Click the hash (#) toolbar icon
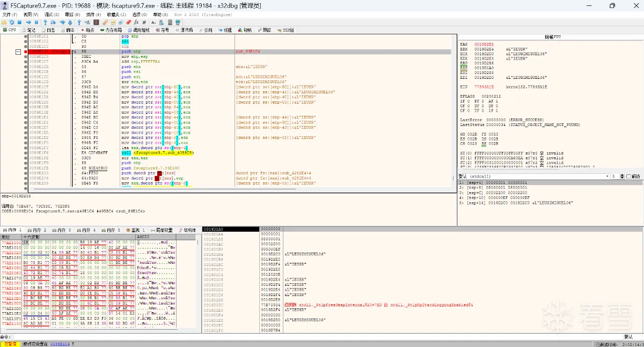644x347 pixels. (x=144, y=23)
